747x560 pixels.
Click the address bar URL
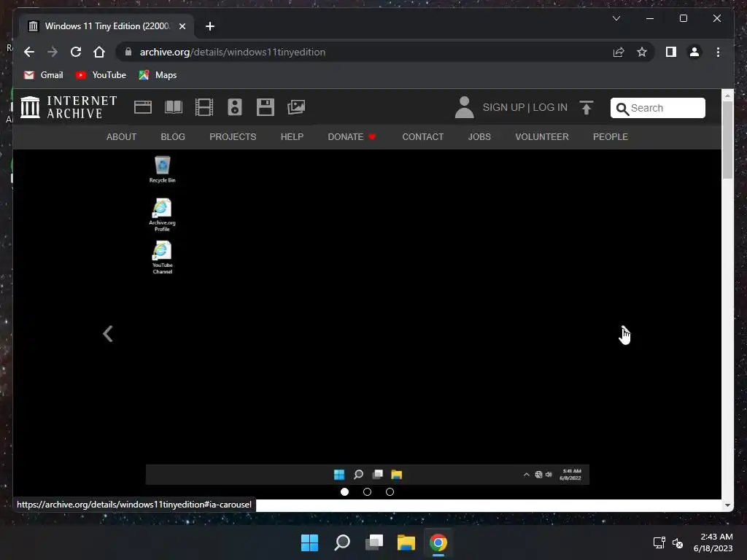coord(233,52)
